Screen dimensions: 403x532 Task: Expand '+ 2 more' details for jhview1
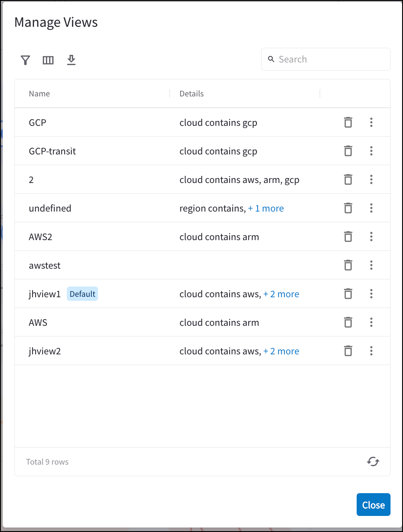tap(281, 294)
